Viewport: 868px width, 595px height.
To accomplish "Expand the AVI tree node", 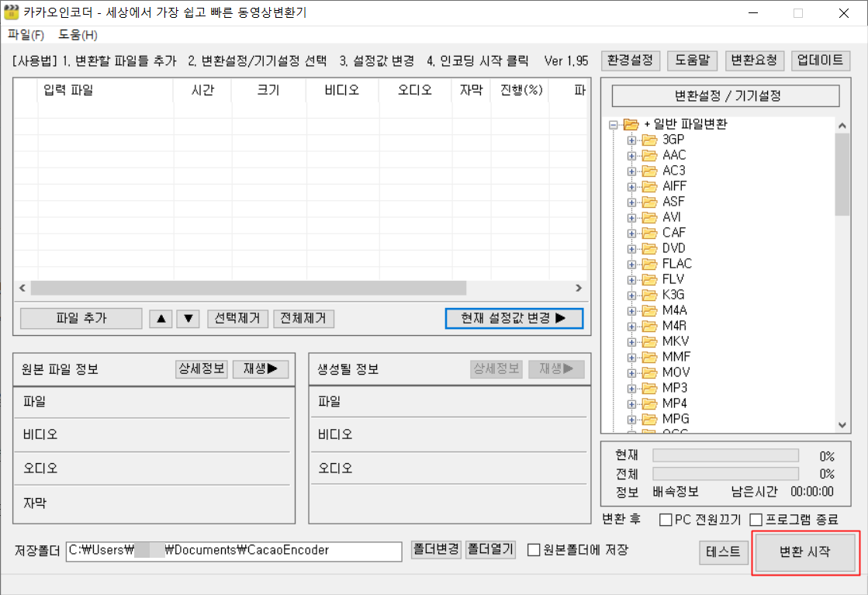I will [x=631, y=217].
